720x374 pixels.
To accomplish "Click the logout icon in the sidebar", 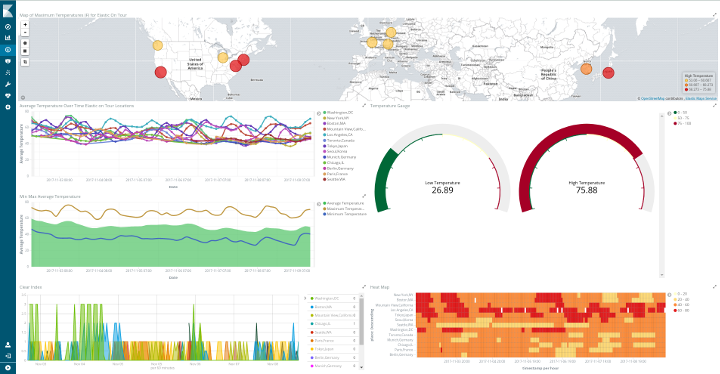I will (7, 356).
